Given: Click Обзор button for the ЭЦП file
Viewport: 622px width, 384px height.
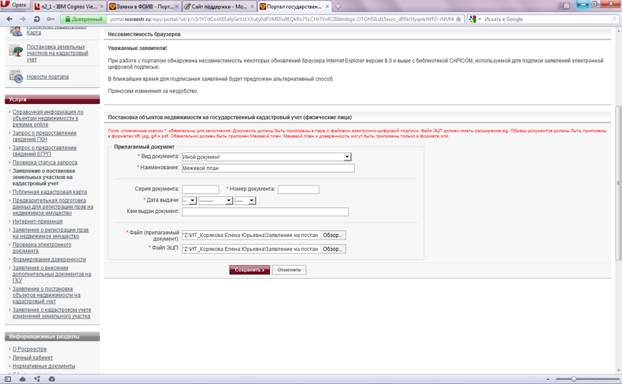Looking at the screenshot, I should (333, 249).
